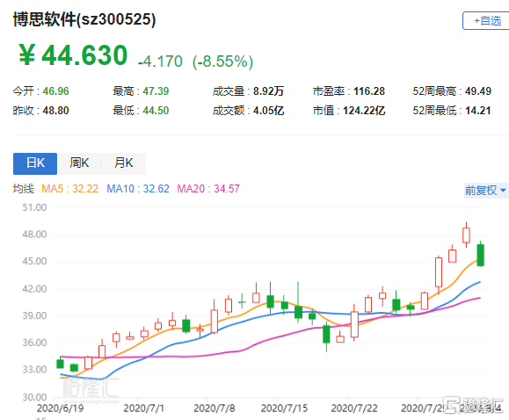Add stock to watchlist with +自选 button
Viewport: 509px width, 420px height.
(x=485, y=21)
